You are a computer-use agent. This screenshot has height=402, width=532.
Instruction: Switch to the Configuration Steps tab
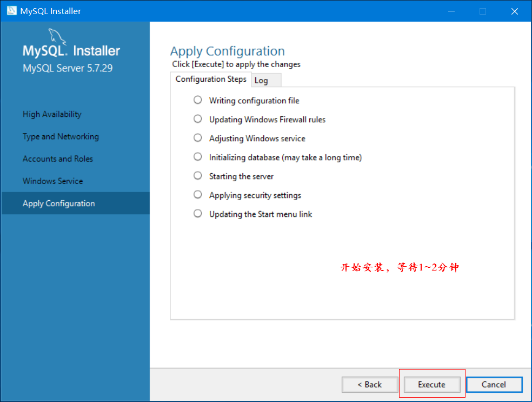pos(211,79)
